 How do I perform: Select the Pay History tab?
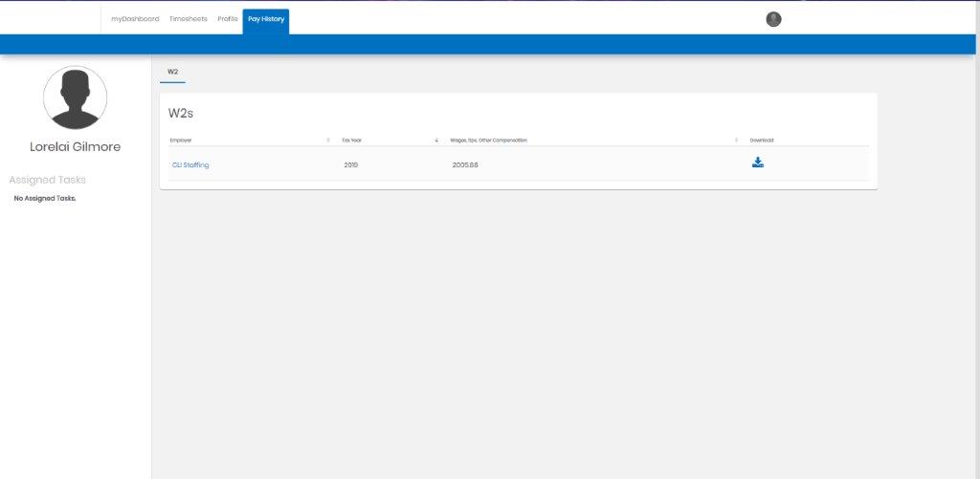[266, 19]
